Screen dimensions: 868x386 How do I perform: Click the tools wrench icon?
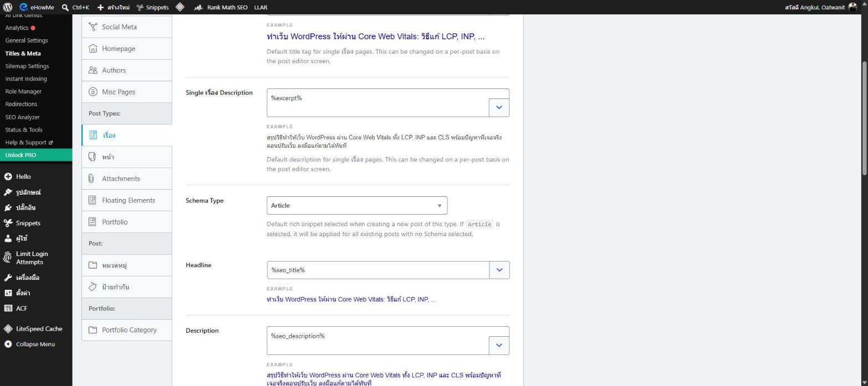point(8,278)
